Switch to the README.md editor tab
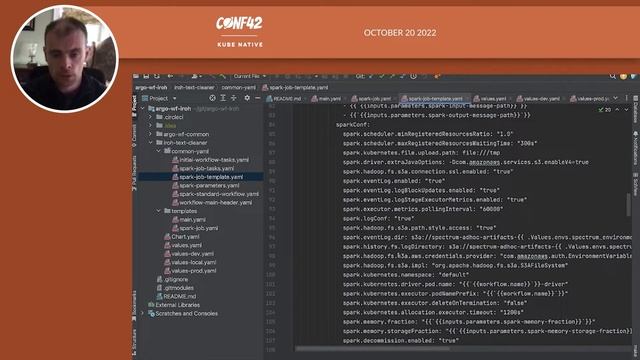 point(284,99)
